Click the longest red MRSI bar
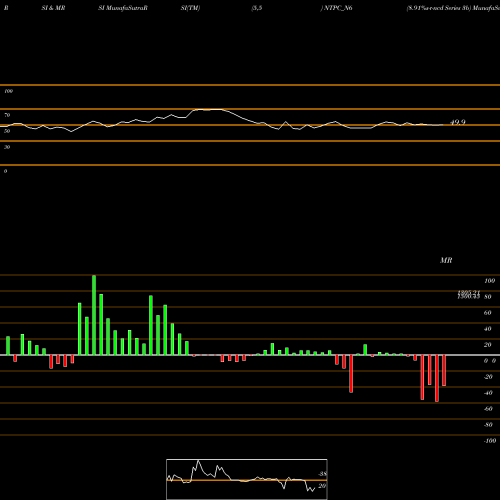 coord(437,378)
